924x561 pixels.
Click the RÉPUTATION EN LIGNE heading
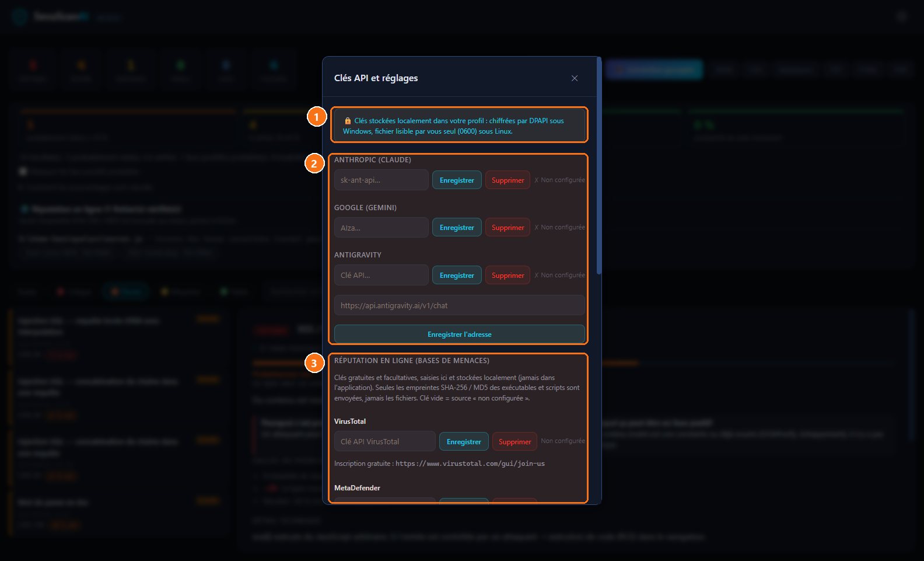click(x=412, y=361)
